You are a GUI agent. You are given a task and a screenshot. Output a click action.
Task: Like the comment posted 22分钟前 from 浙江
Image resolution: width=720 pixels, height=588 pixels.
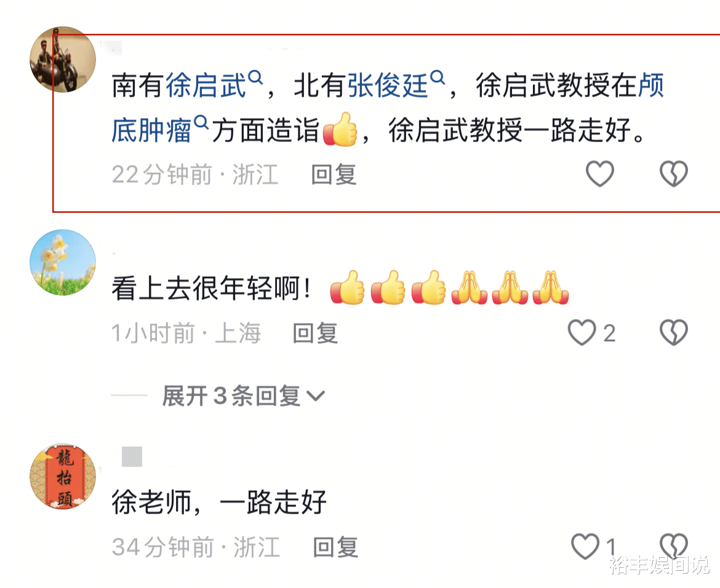pos(600,173)
